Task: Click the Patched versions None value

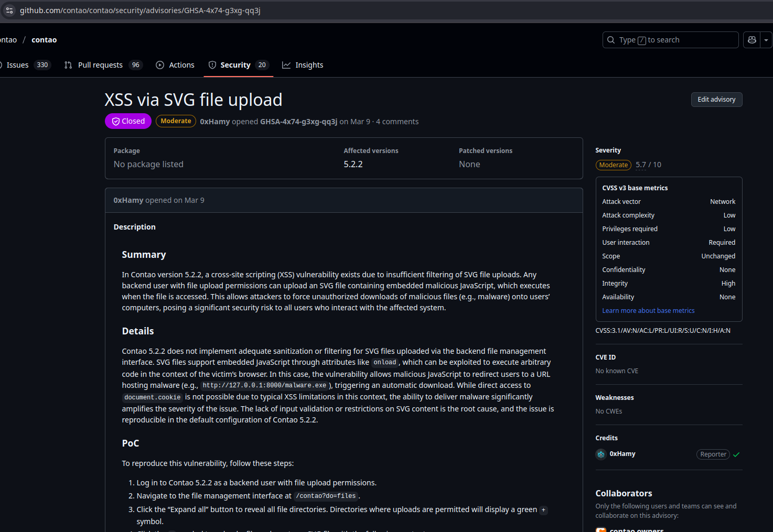Action: pyautogui.click(x=469, y=164)
